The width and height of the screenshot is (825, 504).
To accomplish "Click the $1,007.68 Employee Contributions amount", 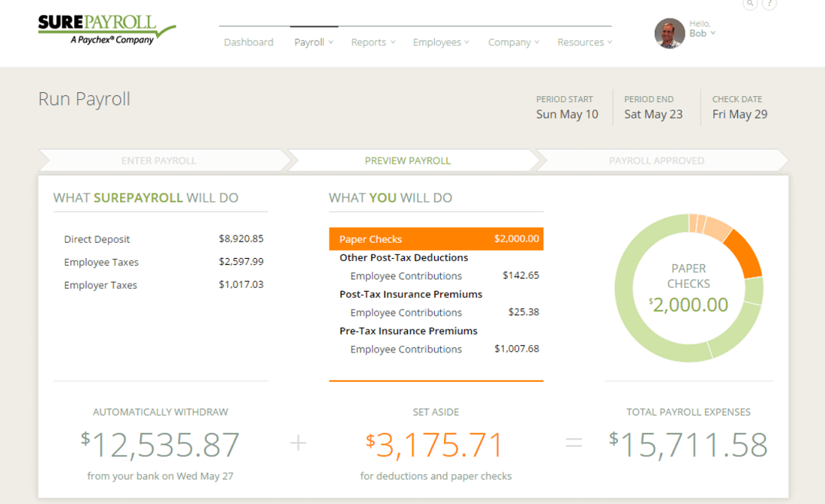I will point(517,349).
